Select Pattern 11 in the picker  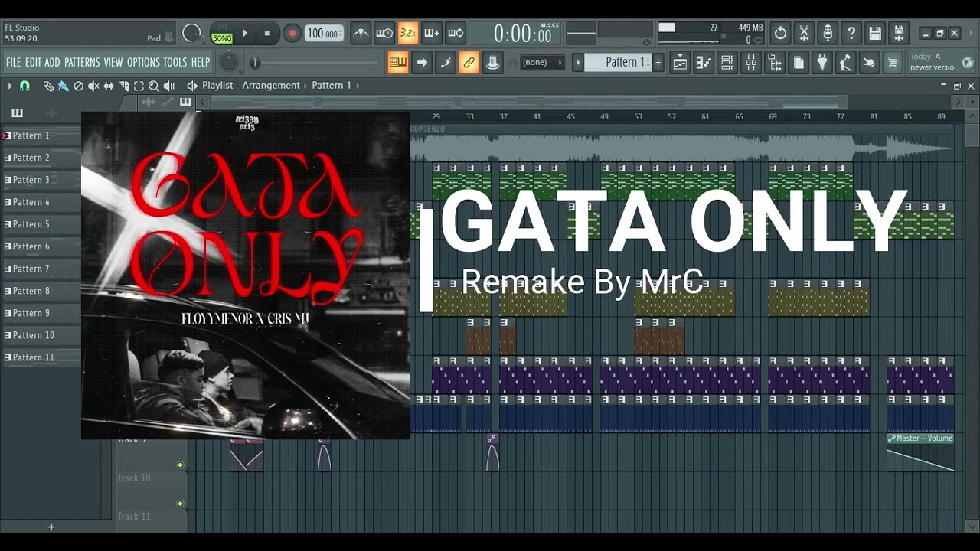41,357
